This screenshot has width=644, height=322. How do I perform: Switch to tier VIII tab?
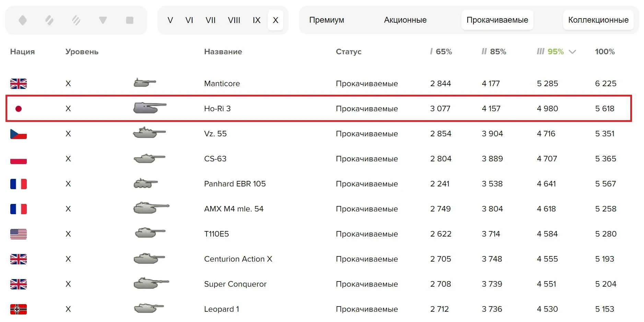point(234,20)
